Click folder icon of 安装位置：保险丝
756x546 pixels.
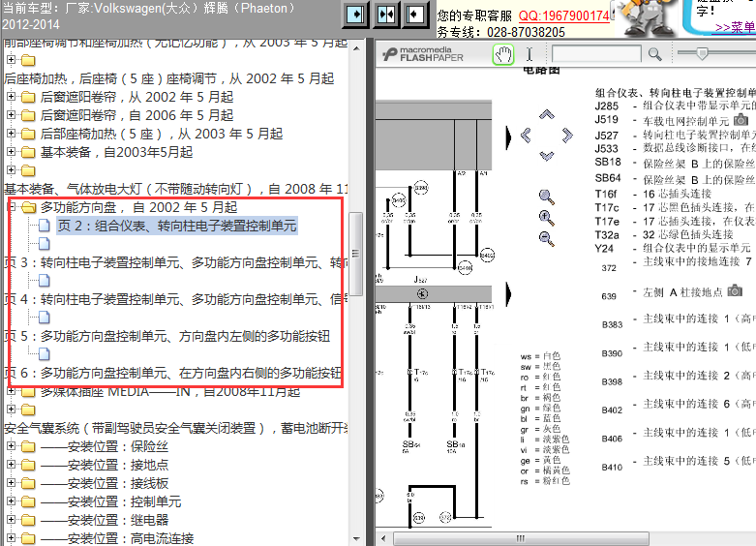pos(28,446)
